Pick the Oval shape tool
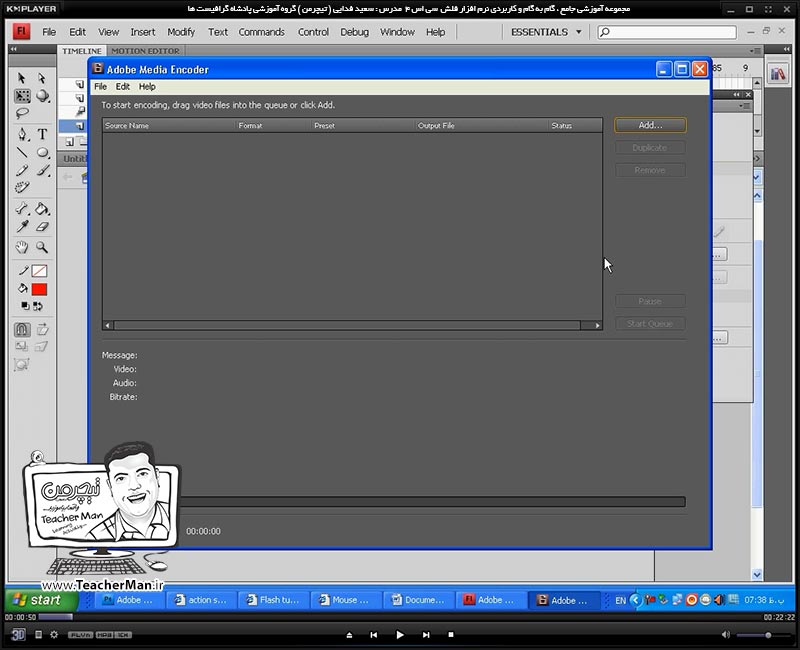Viewport: 800px width, 650px height. [43, 152]
